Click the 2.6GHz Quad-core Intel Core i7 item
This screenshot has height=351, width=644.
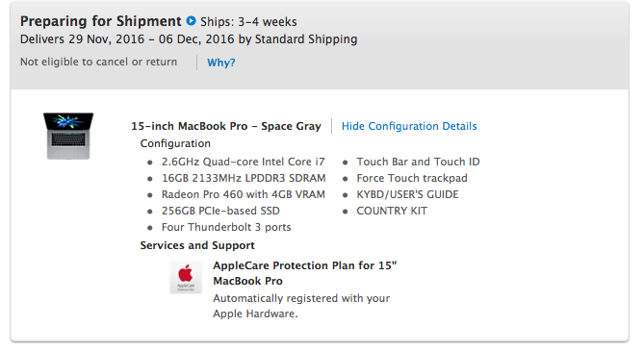pos(244,162)
